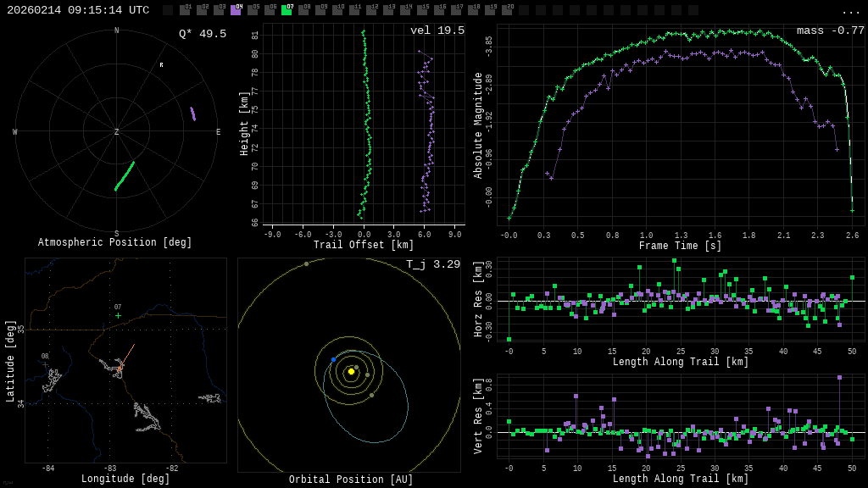Click the mass -0.77 readout
This screenshot has height=488, width=868.
(x=830, y=30)
